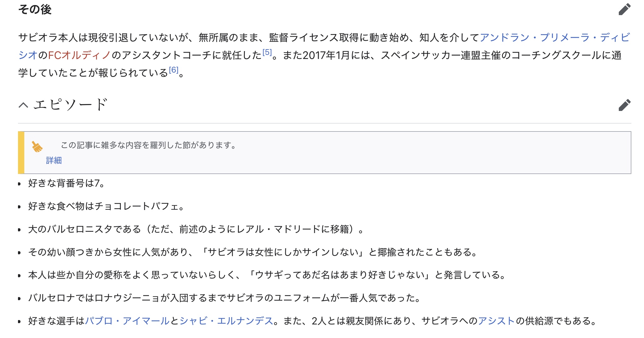Image resolution: width=644 pixels, height=338 pixels.
Task: Open the シャビ・エルナンデス link
Action: (226, 321)
